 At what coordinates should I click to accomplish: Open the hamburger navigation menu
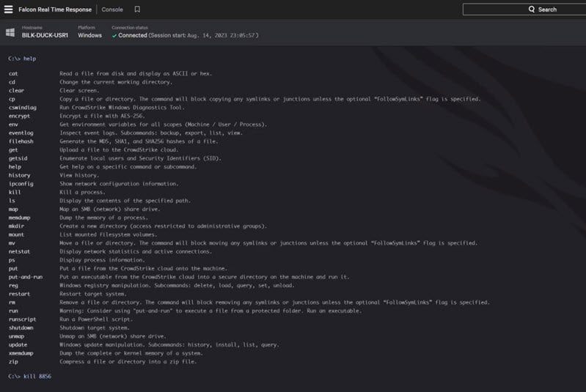point(9,10)
